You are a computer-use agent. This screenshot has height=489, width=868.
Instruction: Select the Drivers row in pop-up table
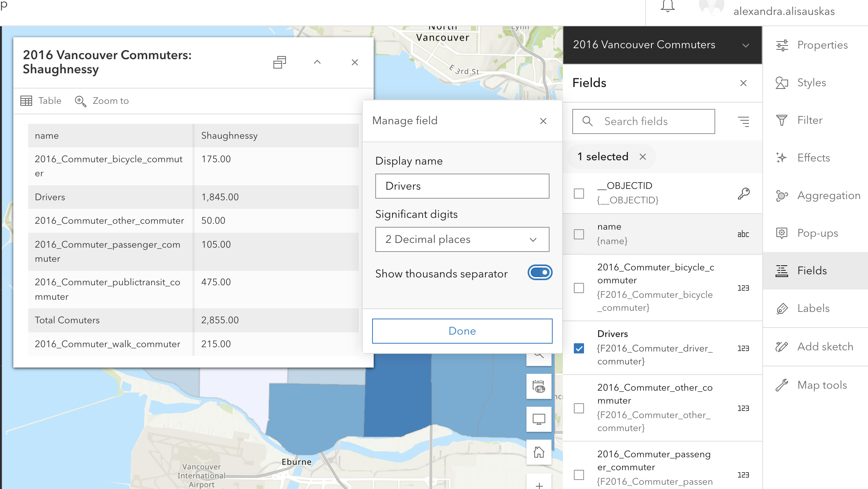193,197
